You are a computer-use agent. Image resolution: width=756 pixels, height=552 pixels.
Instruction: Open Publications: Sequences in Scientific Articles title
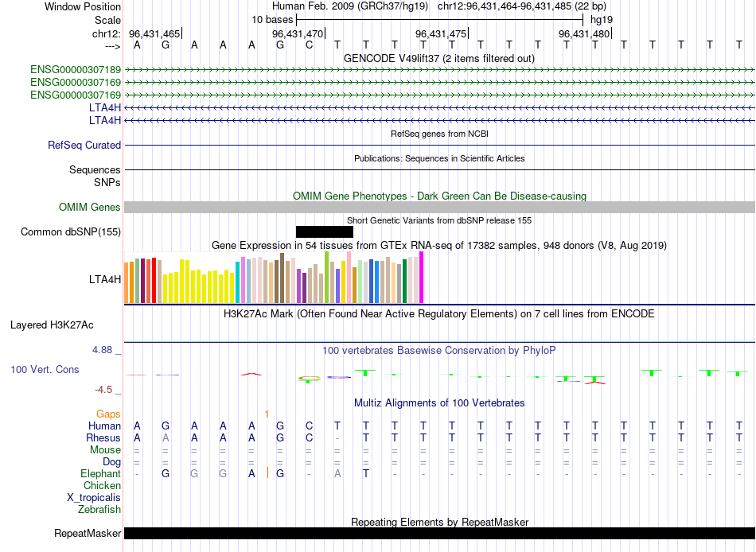point(439,158)
